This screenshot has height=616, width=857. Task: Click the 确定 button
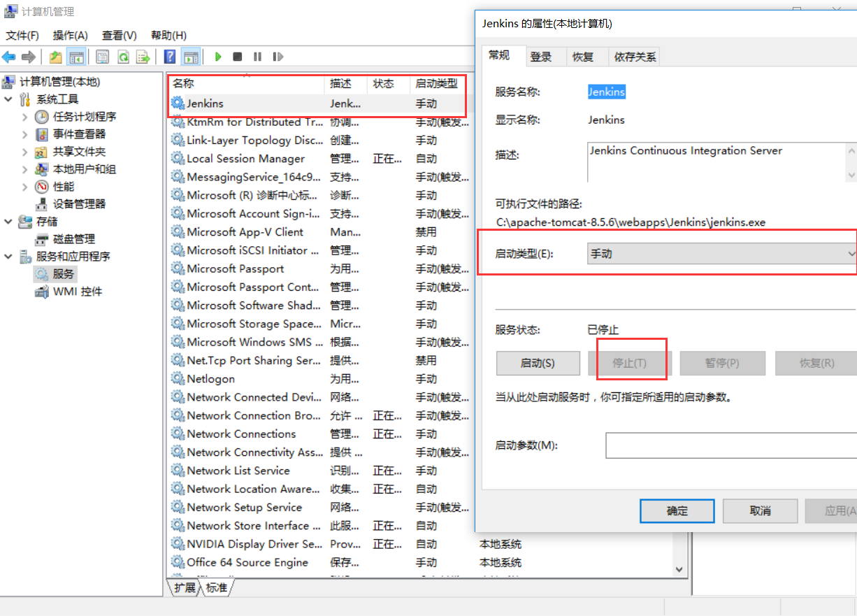[677, 511]
